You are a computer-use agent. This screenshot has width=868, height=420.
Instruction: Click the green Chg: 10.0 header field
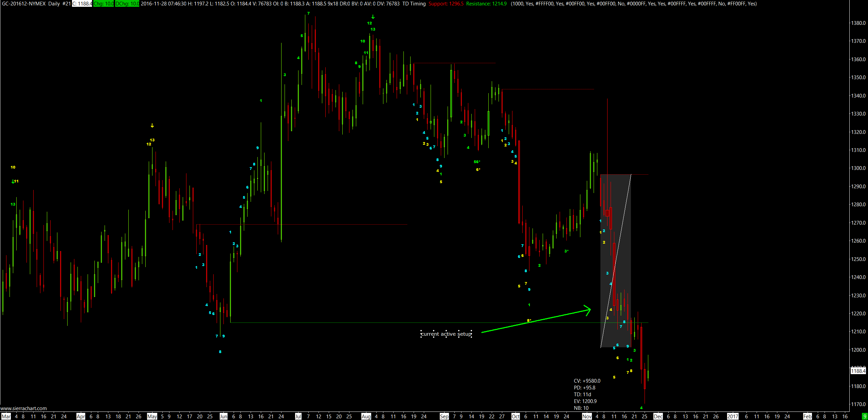tap(104, 4)
